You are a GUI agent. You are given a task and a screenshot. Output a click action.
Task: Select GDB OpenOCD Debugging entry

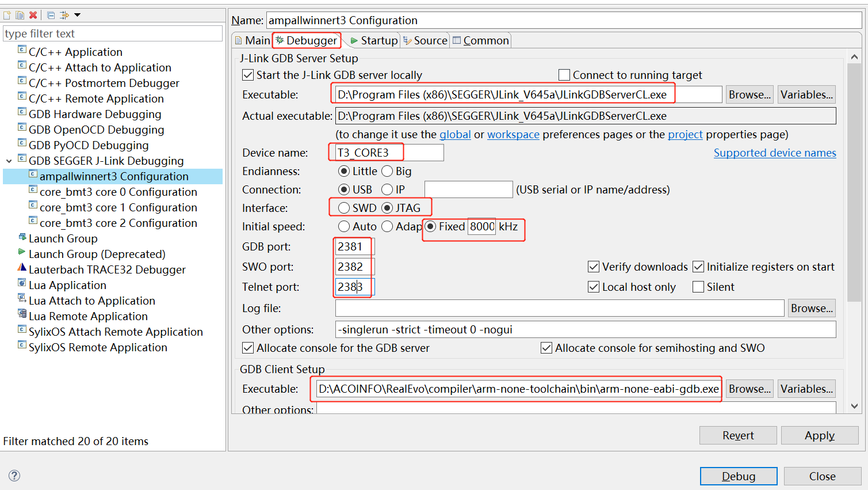[x=97, y=130]
